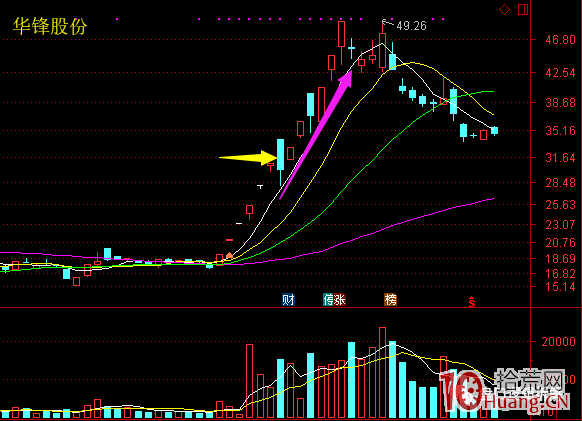The height and width of the screenshot is (421, 582).
Task: Click the 38.68 price axis label
Action: point(560,102)
